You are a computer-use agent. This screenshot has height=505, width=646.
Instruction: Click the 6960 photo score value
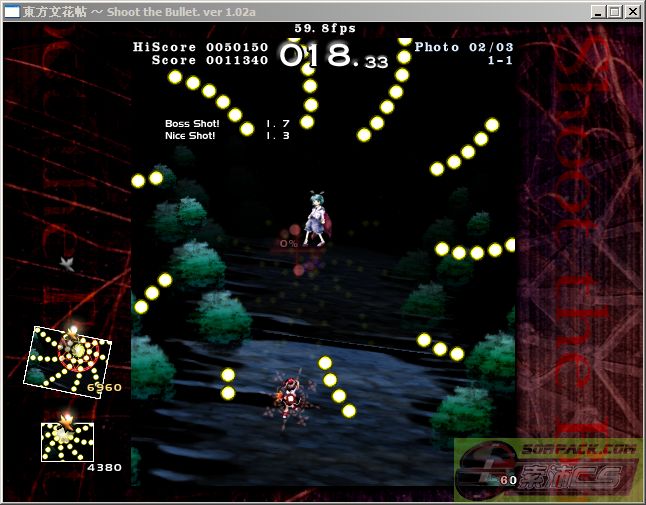click(104, 388)
